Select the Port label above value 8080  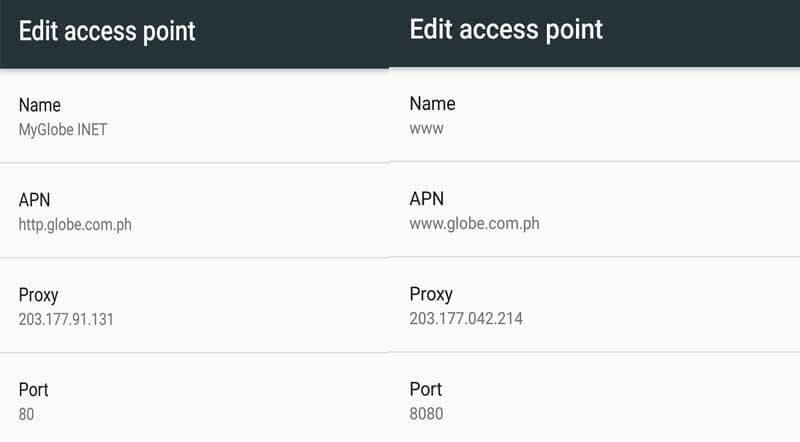[x=425, y=389]
